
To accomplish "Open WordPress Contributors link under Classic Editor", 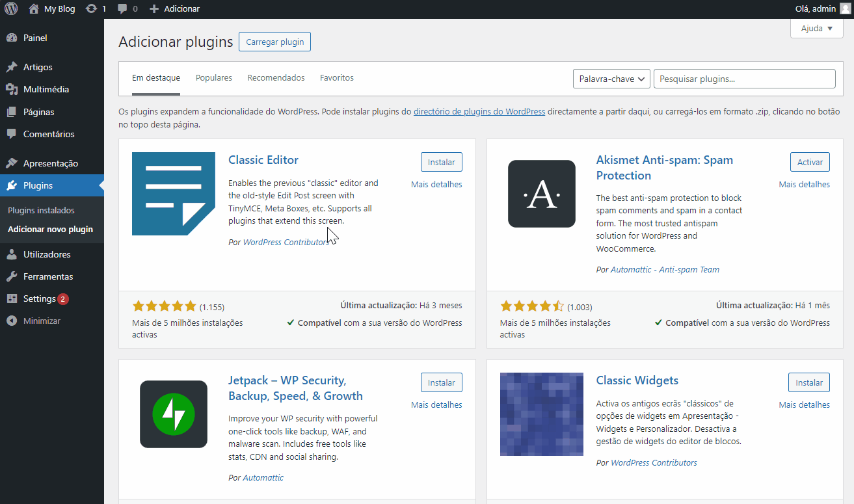I will point(286,242).
